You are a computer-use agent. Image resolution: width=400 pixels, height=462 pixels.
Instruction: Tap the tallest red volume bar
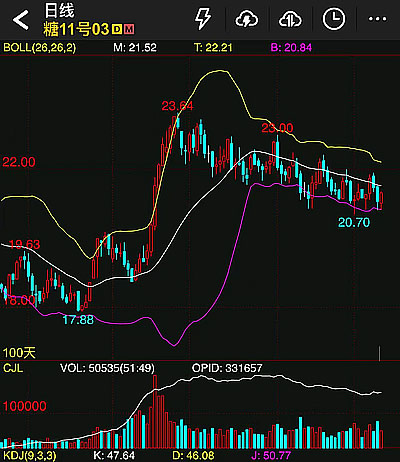point(155,412)
